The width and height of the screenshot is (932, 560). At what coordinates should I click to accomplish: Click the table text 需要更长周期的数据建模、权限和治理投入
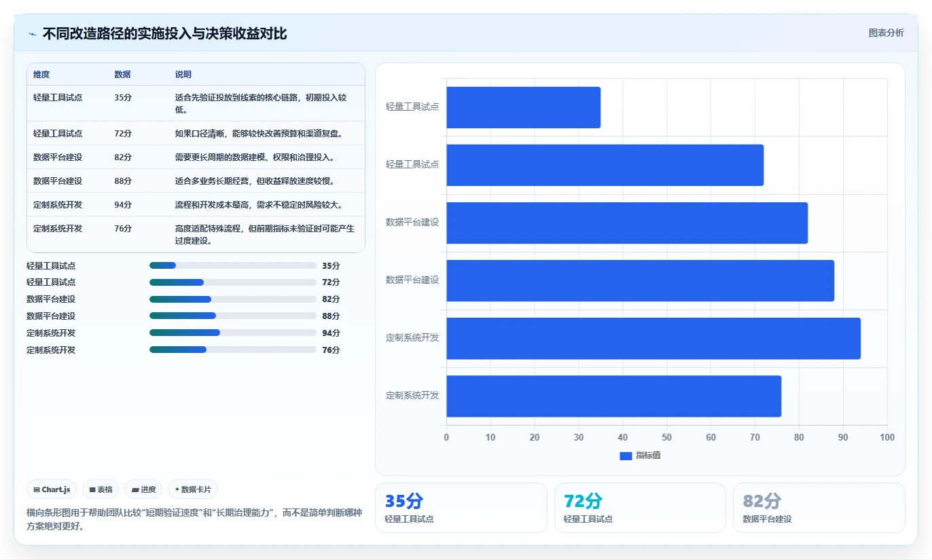pos(254,157)
